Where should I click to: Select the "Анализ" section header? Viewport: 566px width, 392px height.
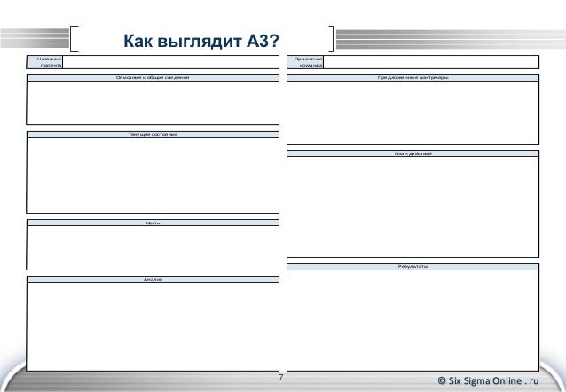click(x=153, y=279)
